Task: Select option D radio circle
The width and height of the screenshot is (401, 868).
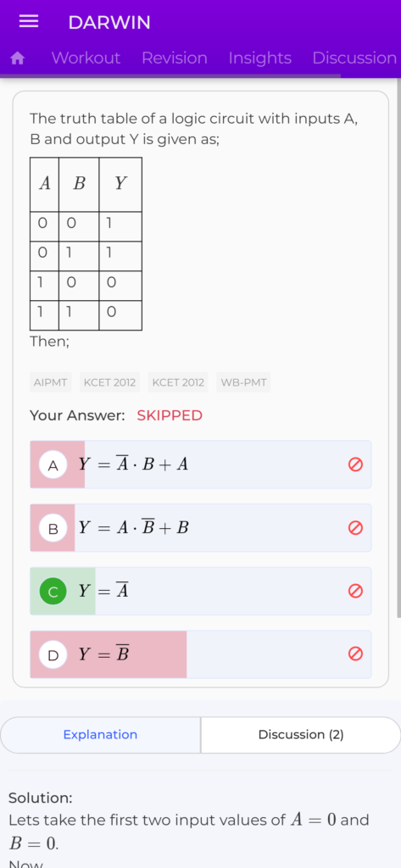Action: 53,655
